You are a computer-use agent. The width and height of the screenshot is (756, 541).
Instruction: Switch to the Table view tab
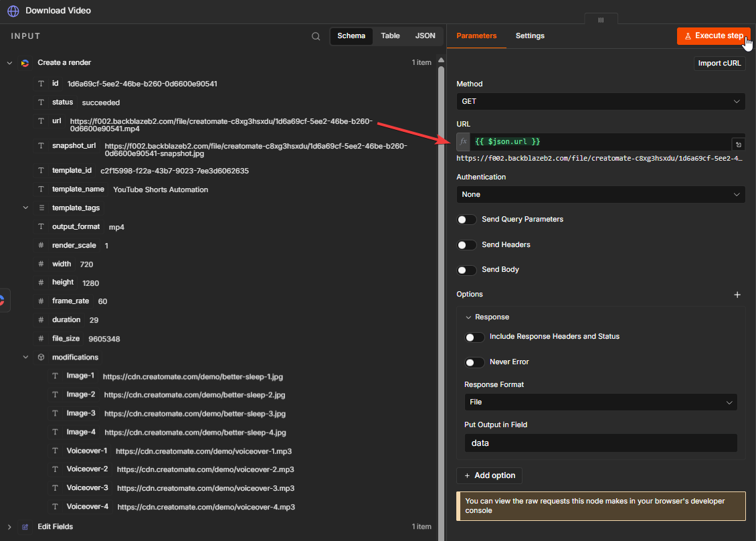390,36
